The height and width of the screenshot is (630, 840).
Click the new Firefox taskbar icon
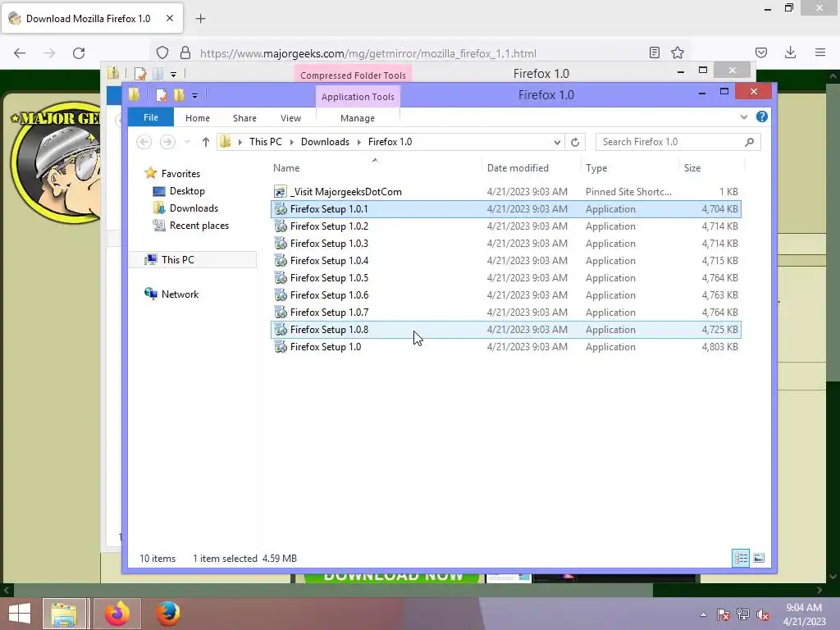tap(117, 614)
